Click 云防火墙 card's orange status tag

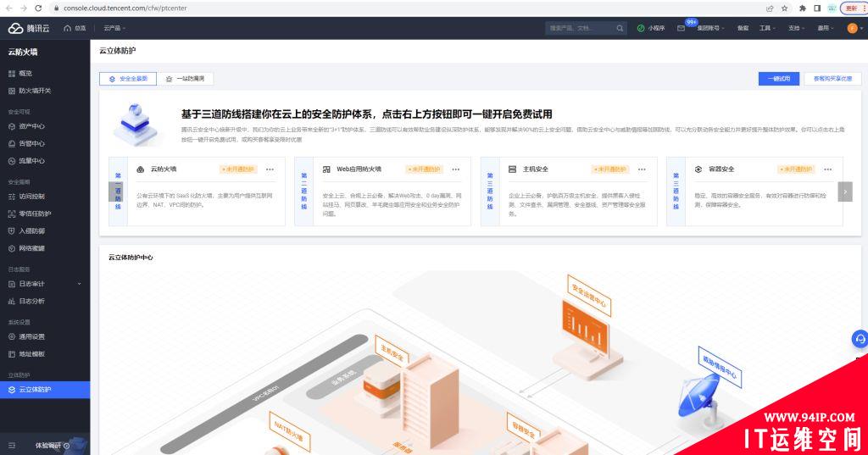coord(238,169)
